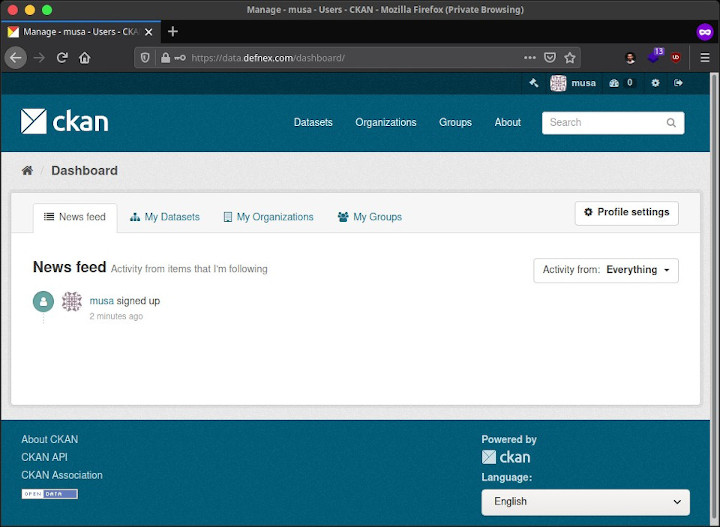This screenshot has height=527, width=720.
Task: Open Organizations in the main navigation
Action: point(386,123)
